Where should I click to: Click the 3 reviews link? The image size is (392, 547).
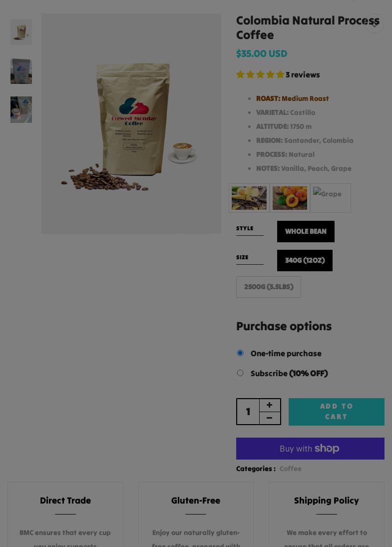(303, 74)
